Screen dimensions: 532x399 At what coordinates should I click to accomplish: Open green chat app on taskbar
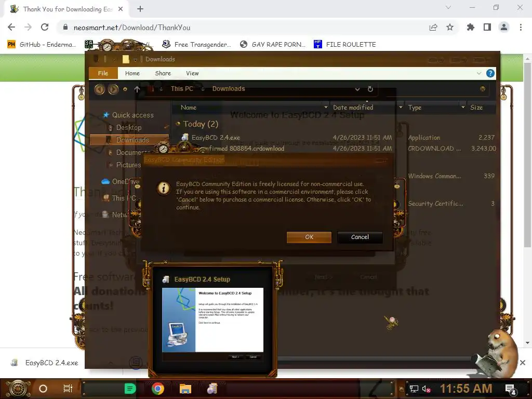130,389
